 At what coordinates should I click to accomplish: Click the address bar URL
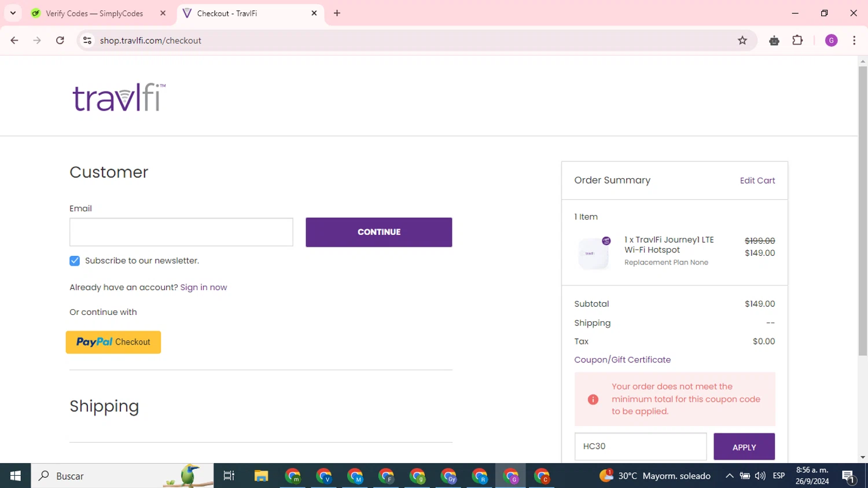(x=150, y=41)
